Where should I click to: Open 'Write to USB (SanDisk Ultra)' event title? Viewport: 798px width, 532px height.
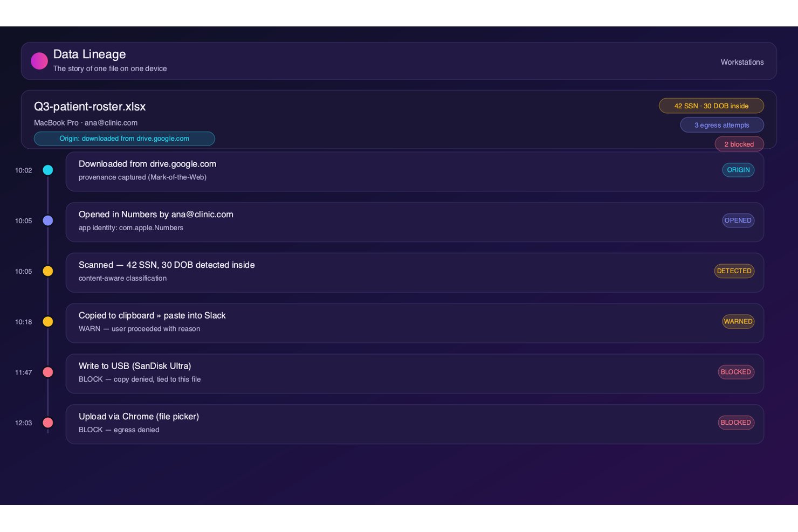point(135,366)
